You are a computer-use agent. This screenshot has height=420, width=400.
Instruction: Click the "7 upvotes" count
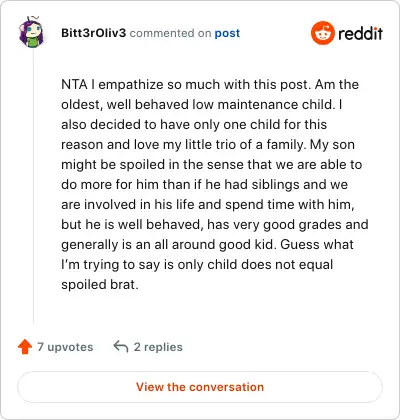[65, 347]
